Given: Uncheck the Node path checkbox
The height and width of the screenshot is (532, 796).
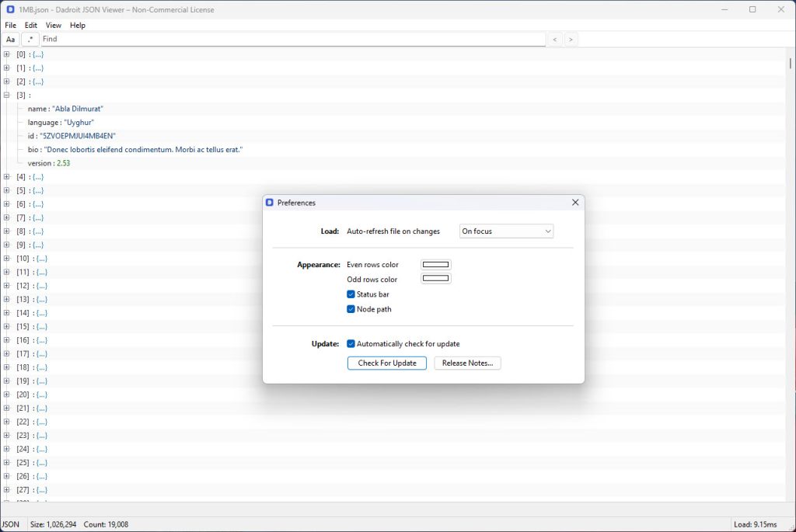Looking at the screenshot, I should coord(351,309).
